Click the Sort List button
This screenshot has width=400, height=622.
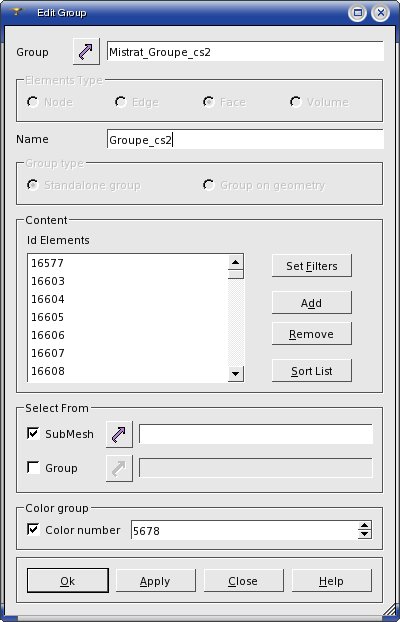point(312,371)
